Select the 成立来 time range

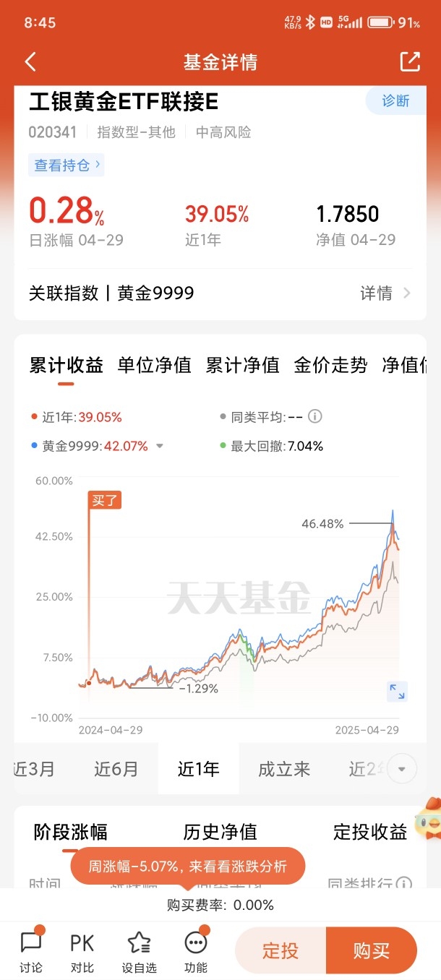point(284,769)
